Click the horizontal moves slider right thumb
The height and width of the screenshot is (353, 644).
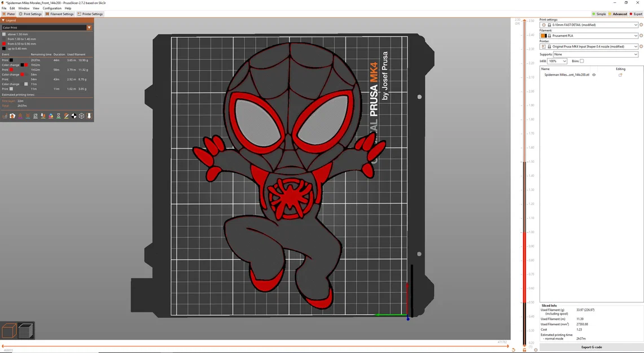[x=509, y=346]
